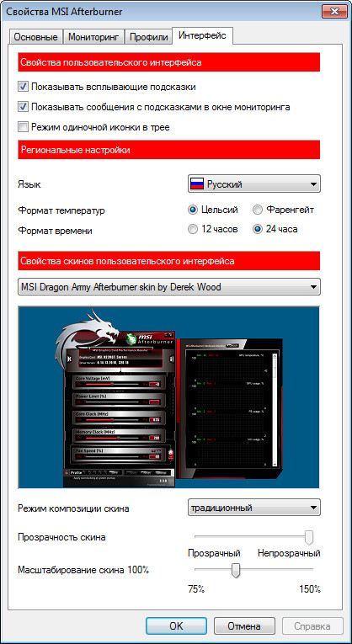Click the Режим композиции скина label

[73, 508]
